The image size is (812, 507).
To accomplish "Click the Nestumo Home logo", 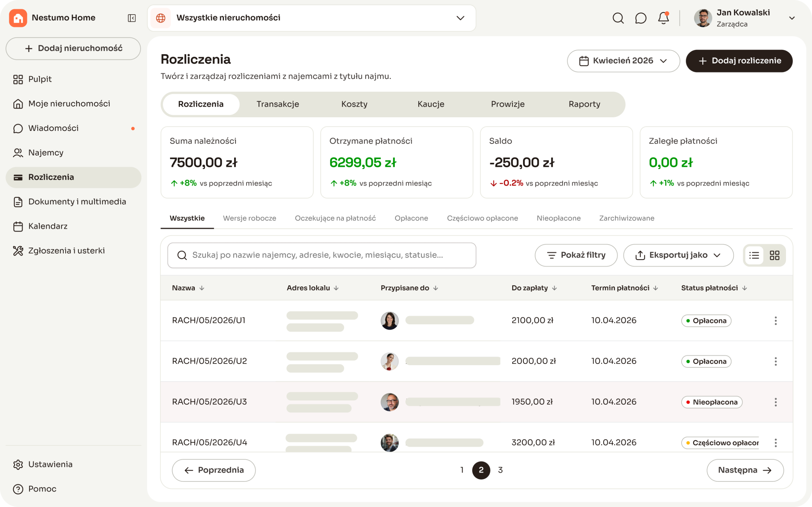I will coord(18,18).
